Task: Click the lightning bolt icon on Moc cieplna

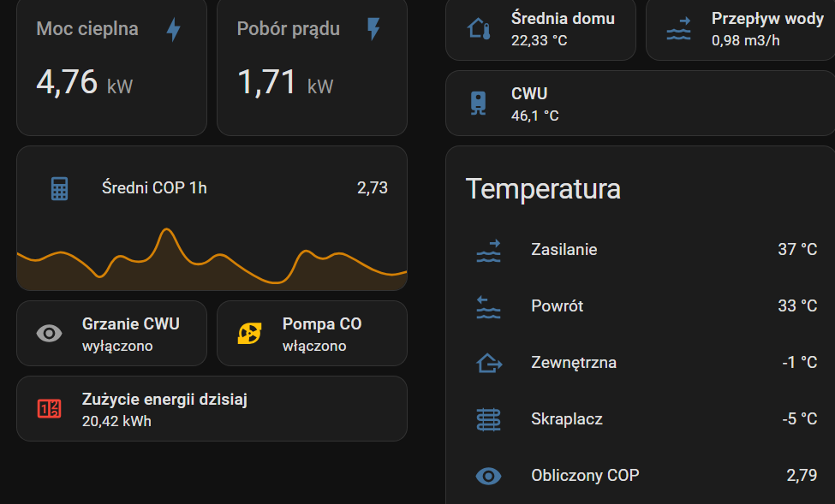Action: point(173,30)
